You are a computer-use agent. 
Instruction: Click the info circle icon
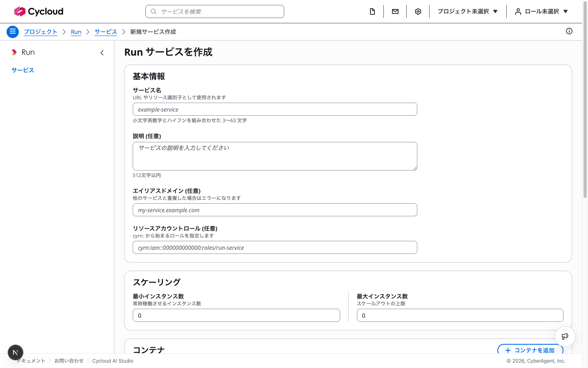[569, 31]
